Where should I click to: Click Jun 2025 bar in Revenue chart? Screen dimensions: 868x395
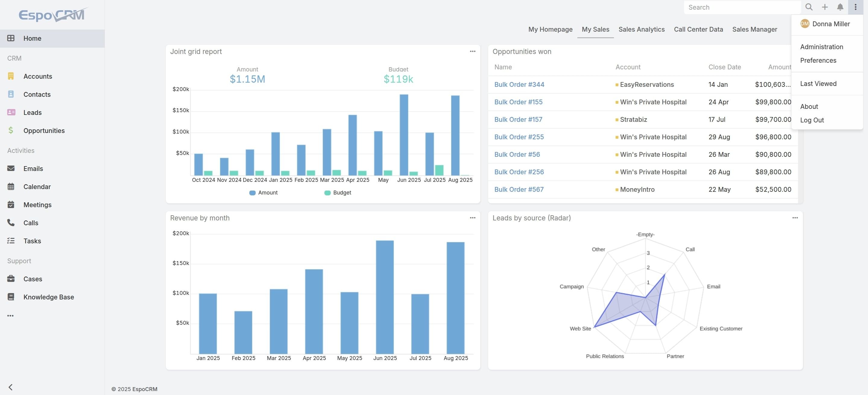point(385,297)
